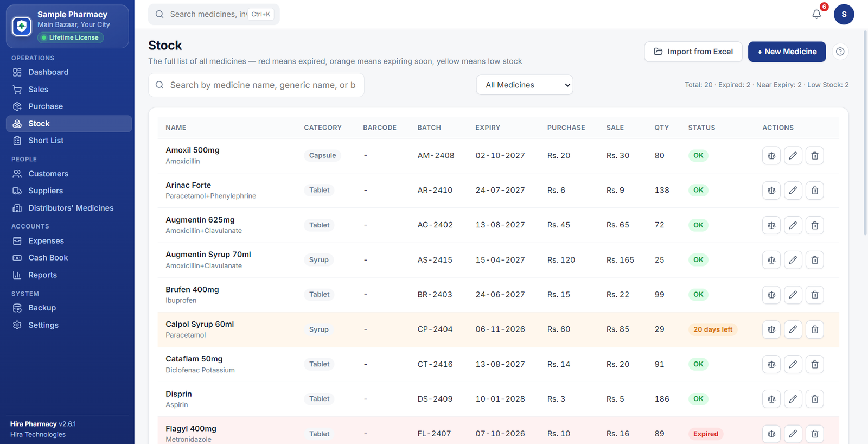Delete Augmentin 625mg with trash icon

point(815,225)
